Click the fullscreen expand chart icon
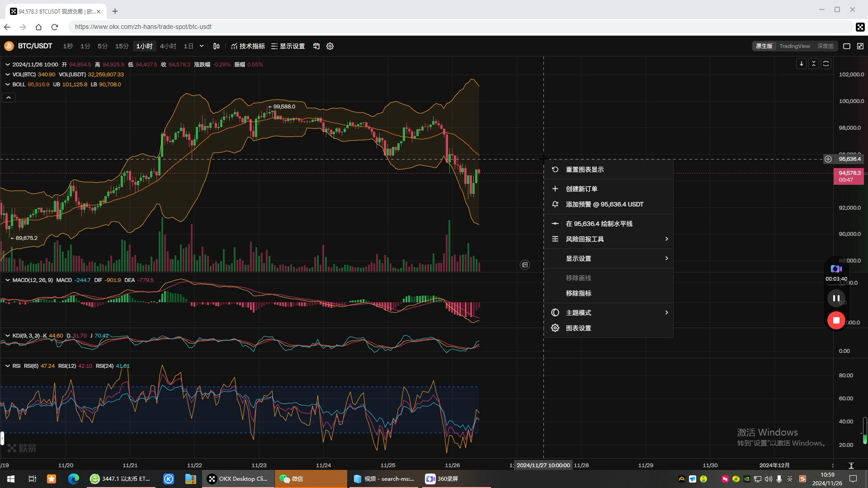This screenshot has width=868, height=488. (x=860, y=46)
